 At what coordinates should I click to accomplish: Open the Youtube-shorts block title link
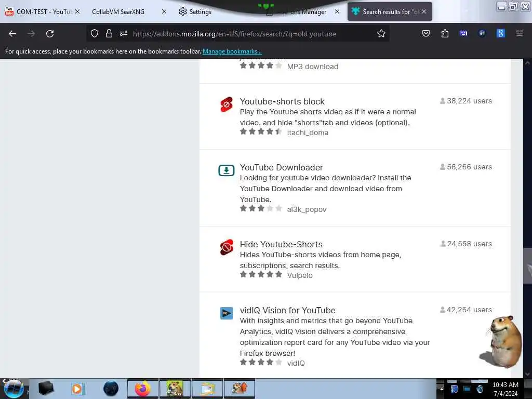282,101
